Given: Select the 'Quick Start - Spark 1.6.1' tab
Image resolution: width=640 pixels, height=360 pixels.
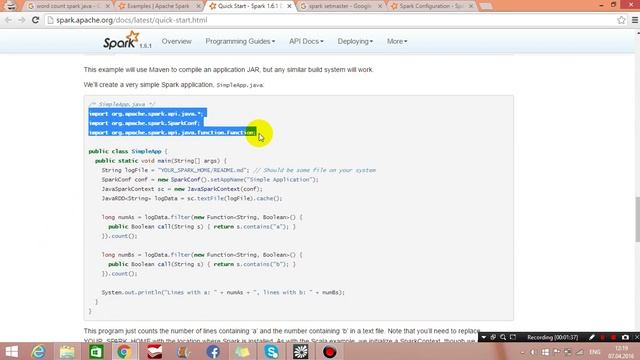Looking at the screenshot, I should 249,6.
